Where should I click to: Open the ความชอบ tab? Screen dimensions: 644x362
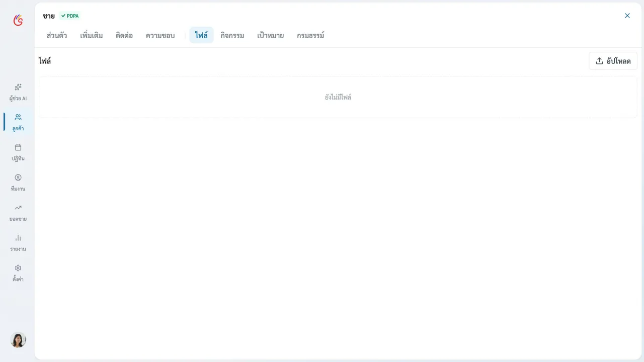click(160, 35)
